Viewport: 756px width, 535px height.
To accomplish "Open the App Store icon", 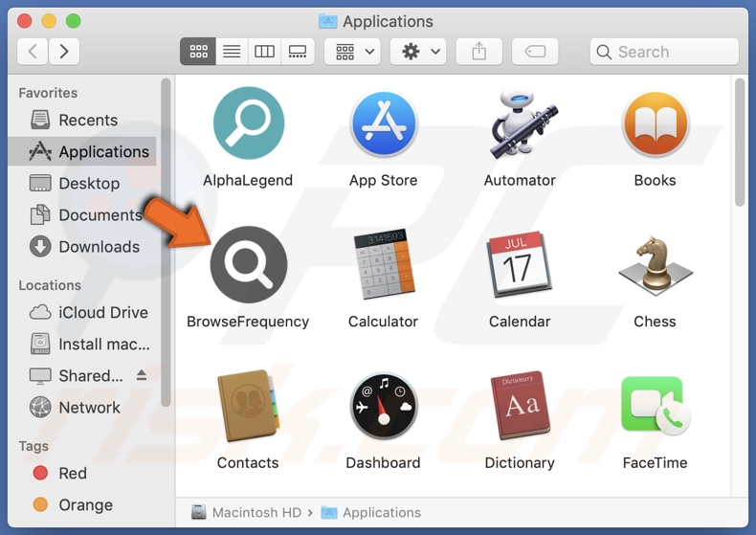I will (384, 123).
